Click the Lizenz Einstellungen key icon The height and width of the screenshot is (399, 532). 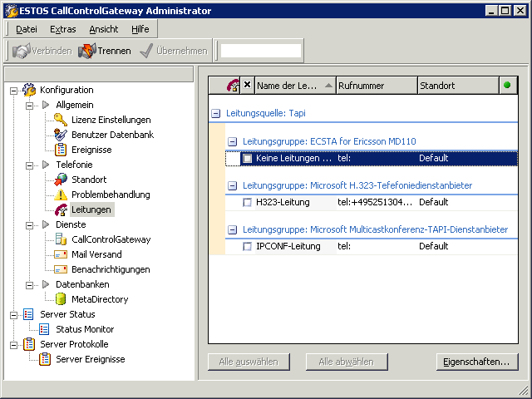tap(61, 120)
